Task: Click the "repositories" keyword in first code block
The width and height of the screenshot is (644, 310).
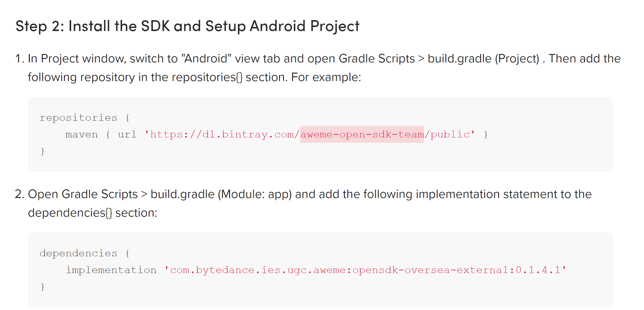Action: 79,118
